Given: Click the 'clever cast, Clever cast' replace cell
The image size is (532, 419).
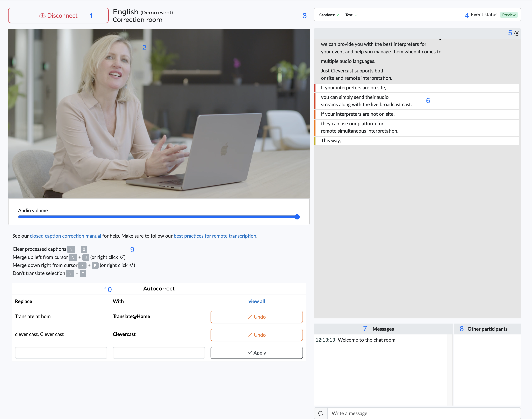Looking at the screenshot, I should click(x=39, y=334).
